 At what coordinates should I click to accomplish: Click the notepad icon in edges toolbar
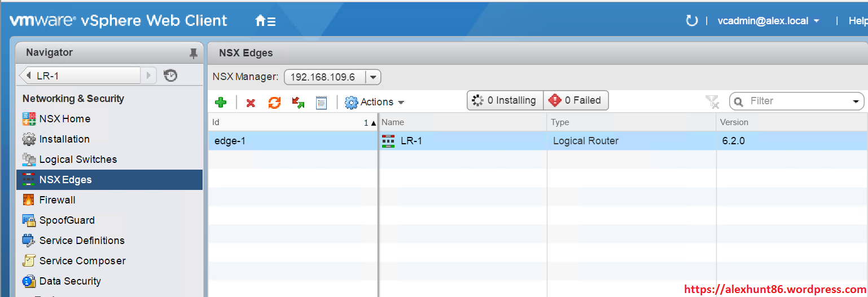click(321, 102)
